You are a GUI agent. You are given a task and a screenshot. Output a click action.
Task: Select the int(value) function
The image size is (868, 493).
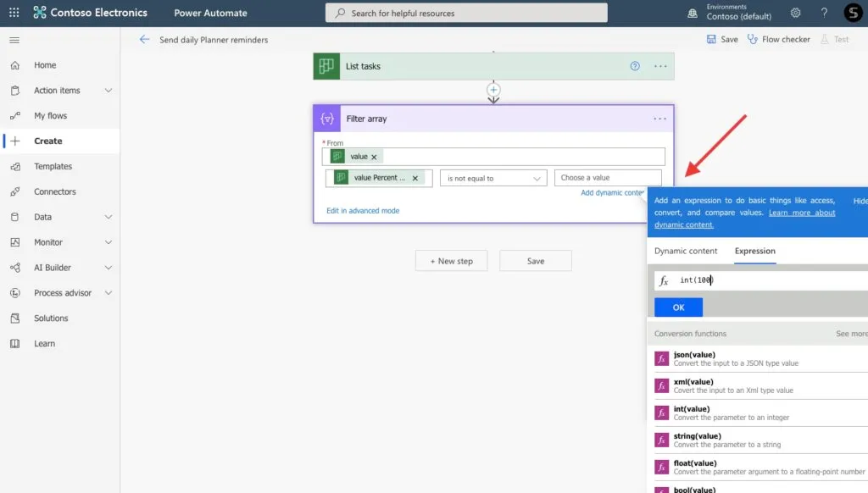[x=761, y=413]
